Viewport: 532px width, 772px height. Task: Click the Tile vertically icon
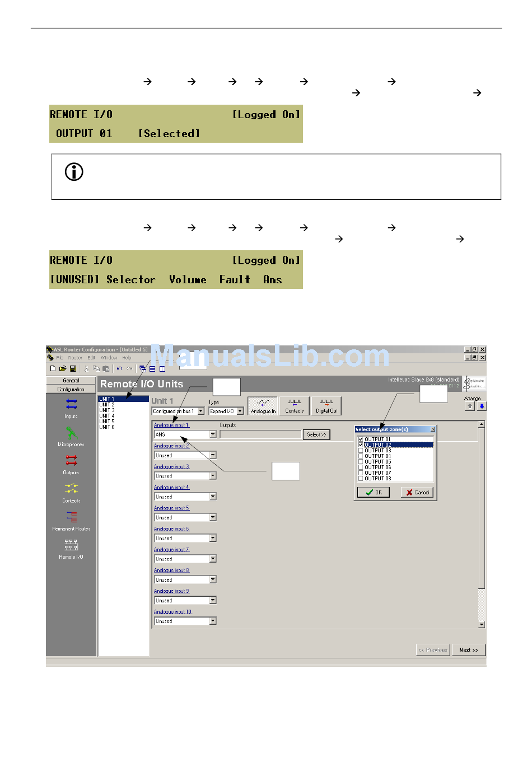pyautogui.click(x=162, y=369)
